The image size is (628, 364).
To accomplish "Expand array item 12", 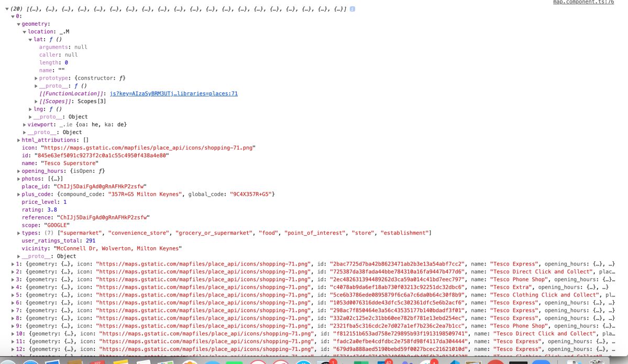I will pyautogui.click(x=13, y=349).
